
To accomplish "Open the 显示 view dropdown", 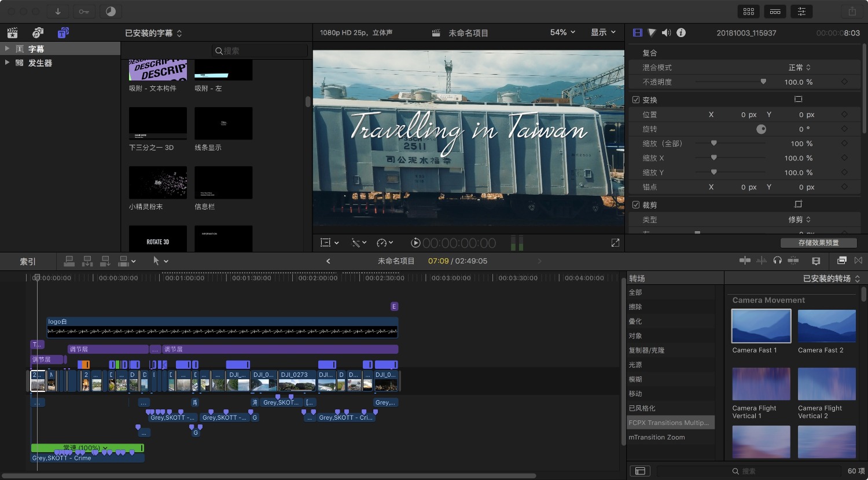I will point(603,32).
